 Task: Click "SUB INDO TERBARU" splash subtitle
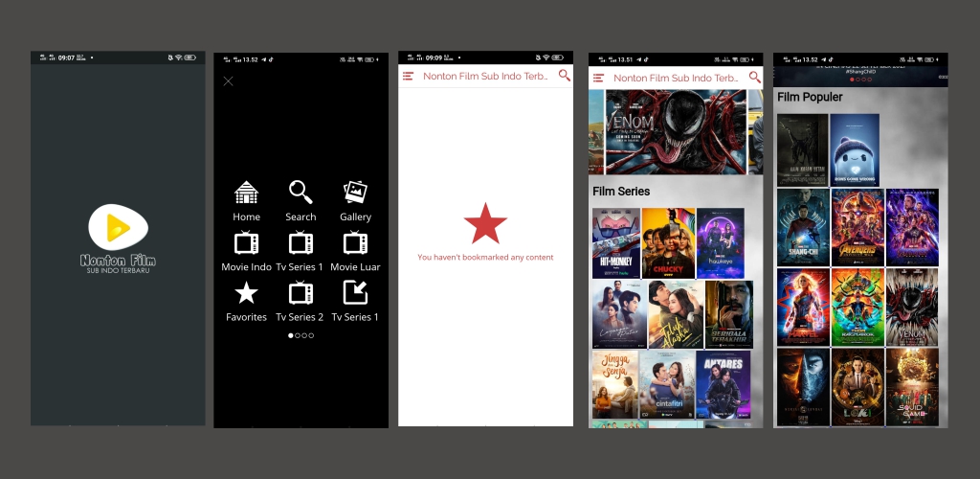(x=118, y=271)
